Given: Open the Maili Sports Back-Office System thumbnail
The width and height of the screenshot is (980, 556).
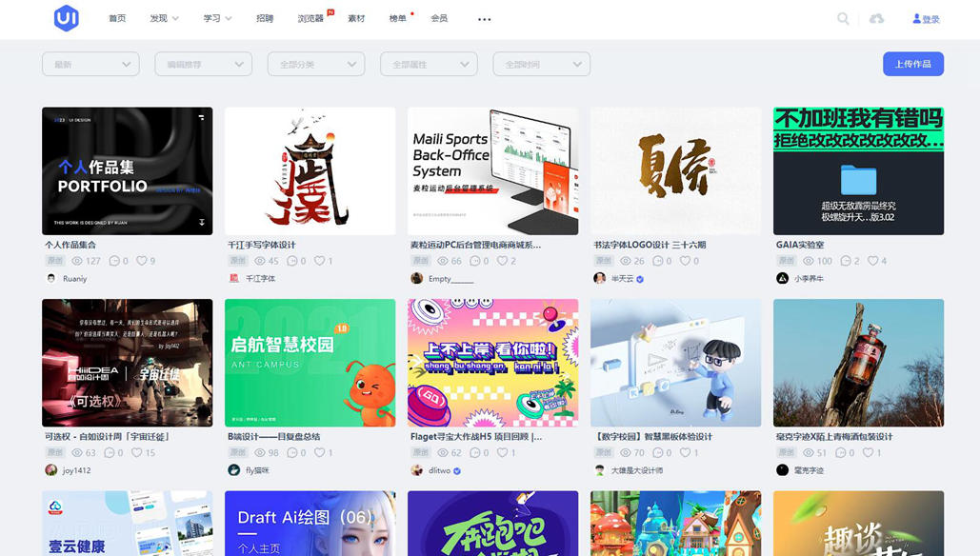Looking at the screenshot, I should (493, 171).
